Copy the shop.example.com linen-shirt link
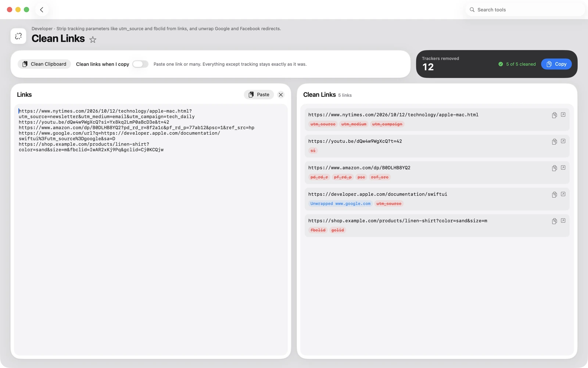The image size is (588, 368). pos(554,221)
